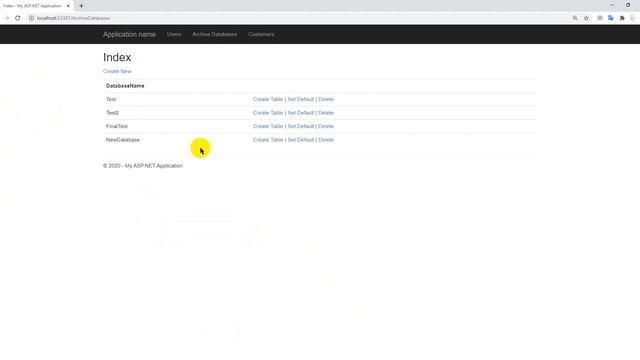Click the DatabaseName column header

tap(125, 86)
